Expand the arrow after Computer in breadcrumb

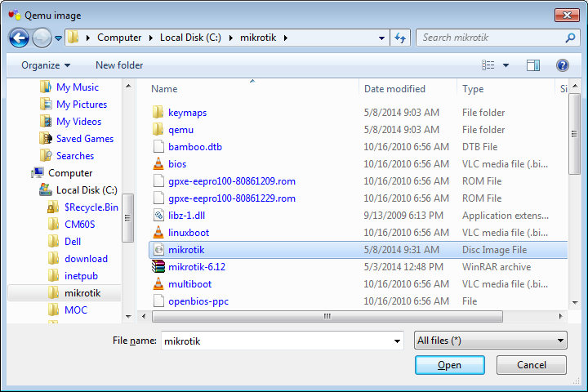point(151,38)
